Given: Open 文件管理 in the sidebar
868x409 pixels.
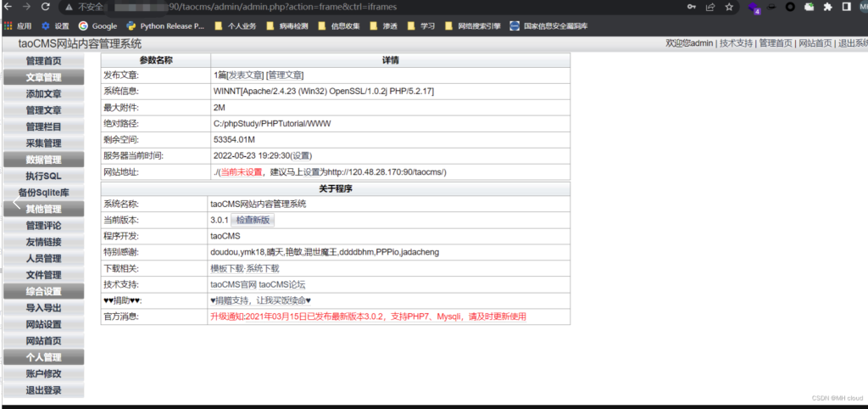Looking at the screenshot, I should [x=44, y=275].
